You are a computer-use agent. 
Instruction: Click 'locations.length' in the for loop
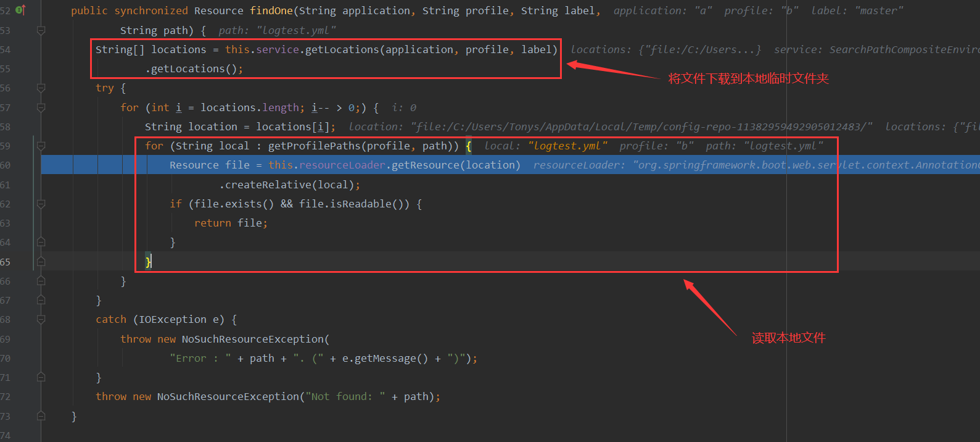(250, 107)
